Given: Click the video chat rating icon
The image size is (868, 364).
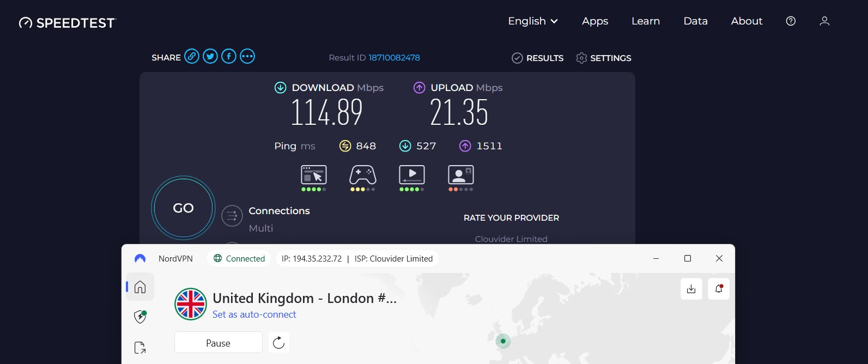Looking at the screenshot, I should pos(461,175).
